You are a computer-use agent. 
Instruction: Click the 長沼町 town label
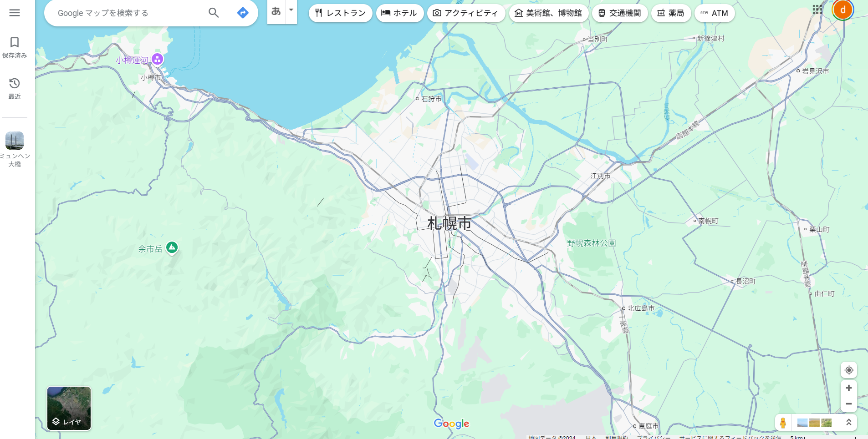click(745, 282)
